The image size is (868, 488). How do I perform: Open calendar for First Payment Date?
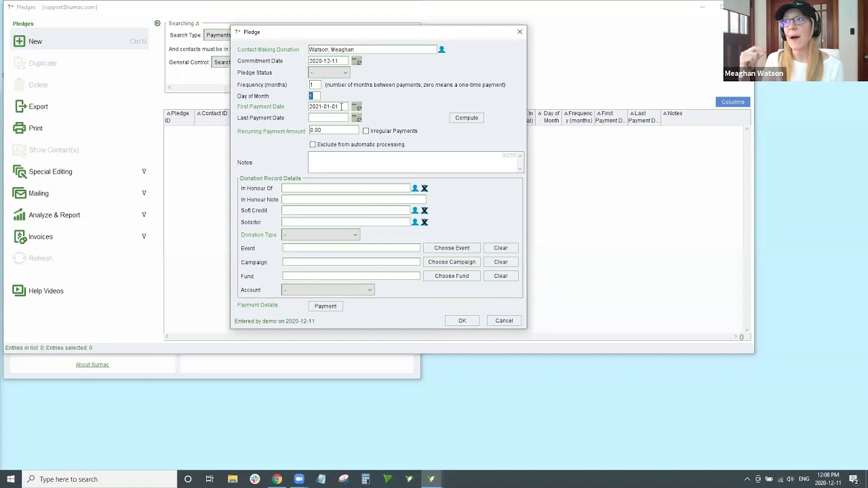coord(357,106)
